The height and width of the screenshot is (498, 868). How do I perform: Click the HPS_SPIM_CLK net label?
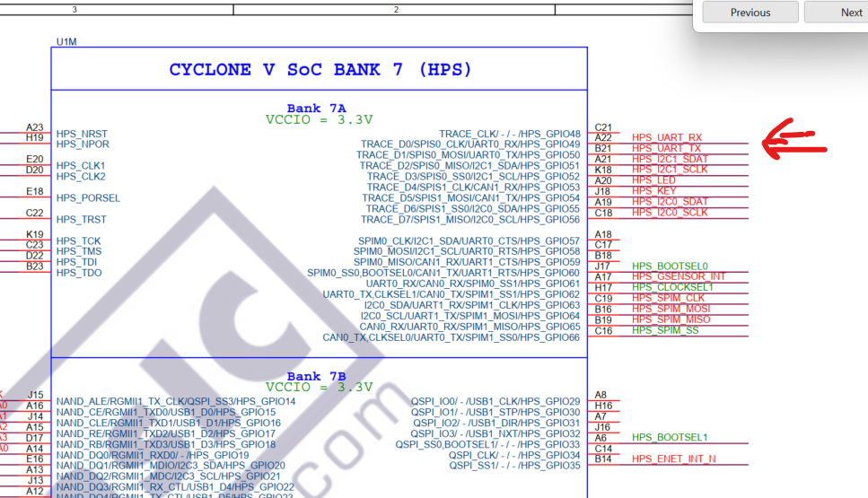point(668,298)
